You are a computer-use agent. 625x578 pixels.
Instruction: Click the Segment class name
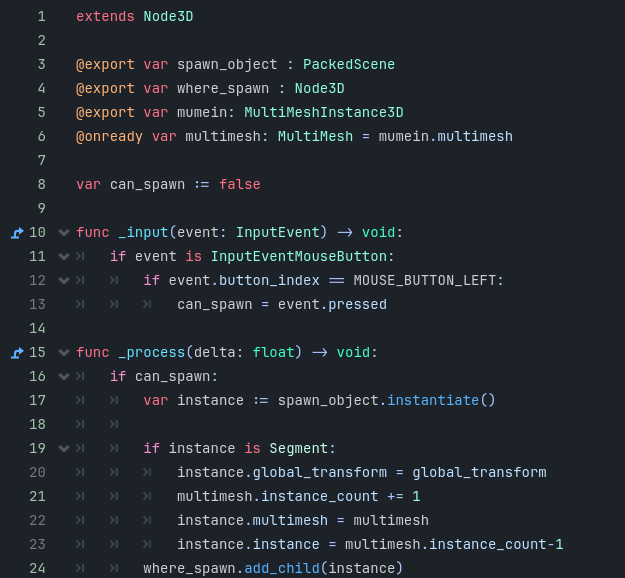pyautogui.click(x=299, y=448)
